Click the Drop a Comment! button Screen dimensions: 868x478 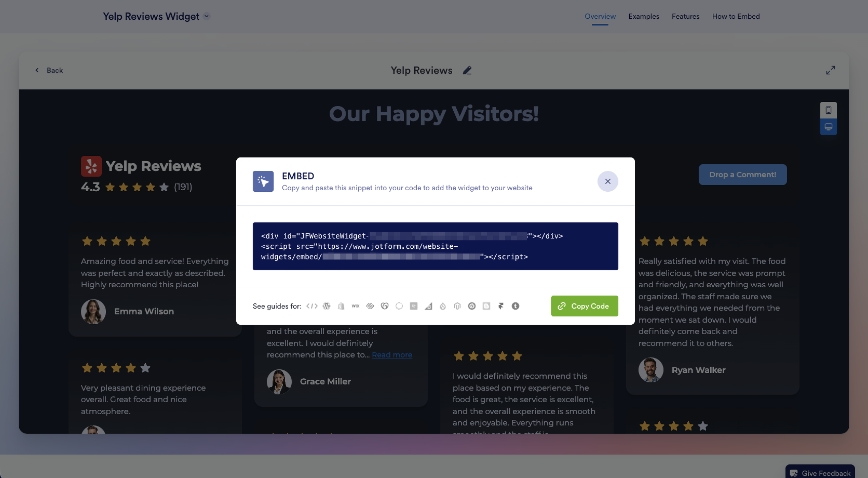[x=743, y=175]
